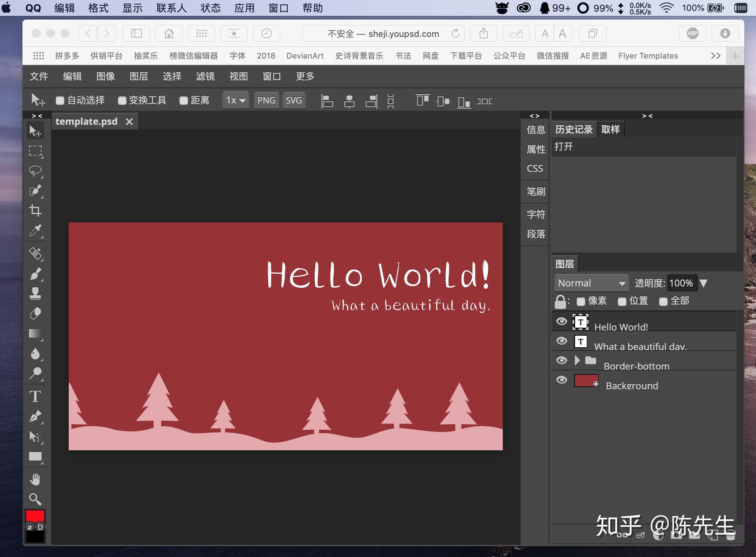
Task: Select the Zoom magnifier tool
Action: (x=35, y=499)
